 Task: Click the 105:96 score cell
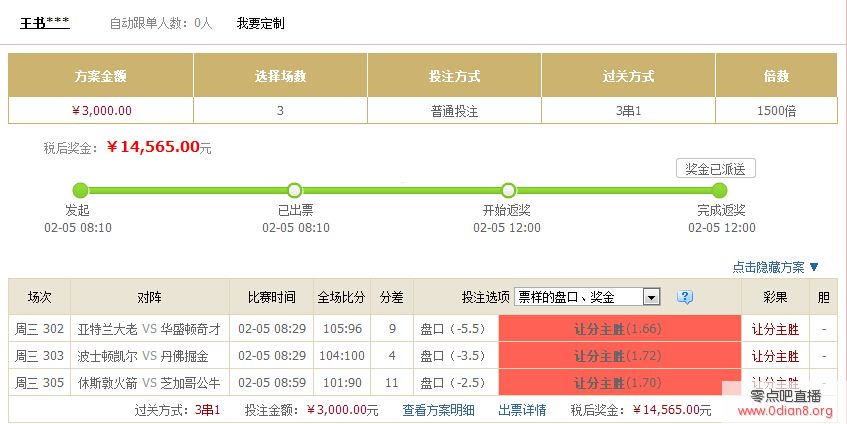coord(342,328)
